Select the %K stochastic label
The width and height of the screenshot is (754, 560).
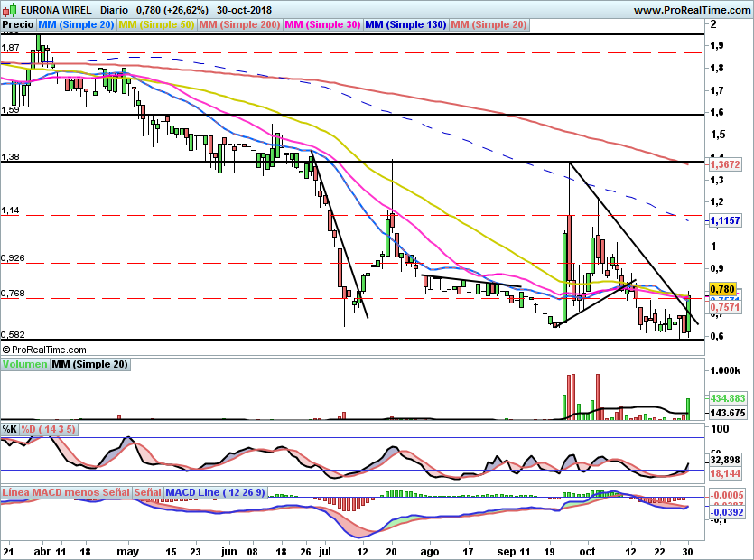pos(10,429)
